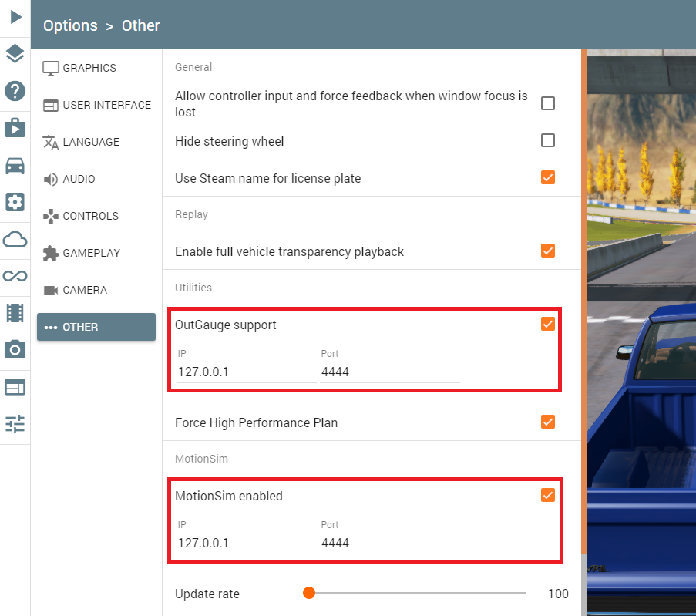Open the infinity loop icon in sidebar
The image size is (696, 616).
[x=15, y=276]
